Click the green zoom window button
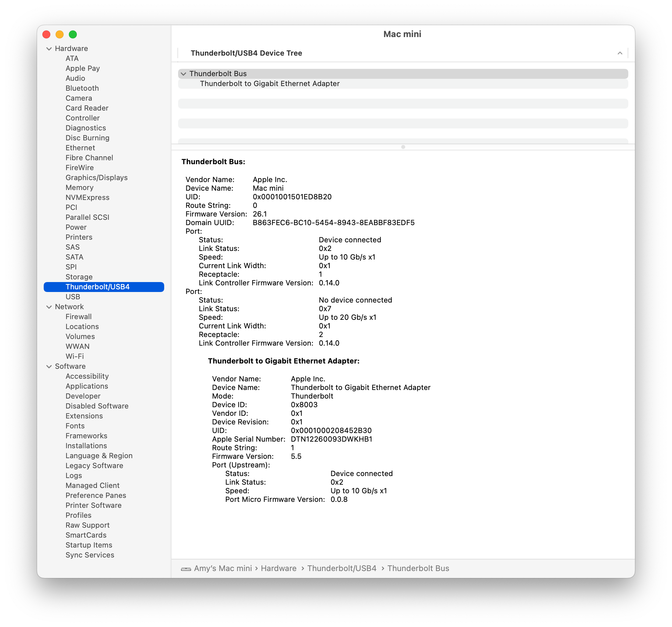This screenshot has width=672, height=627. point(73,34)
